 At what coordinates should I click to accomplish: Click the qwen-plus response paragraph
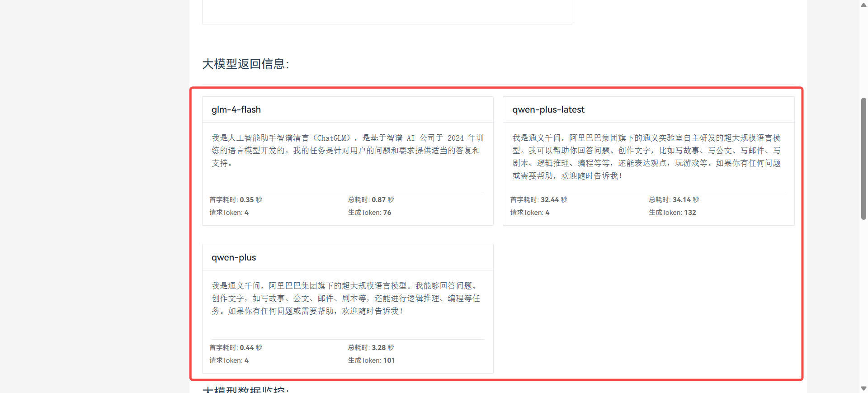pyautogui.click(x=346, y=298)
